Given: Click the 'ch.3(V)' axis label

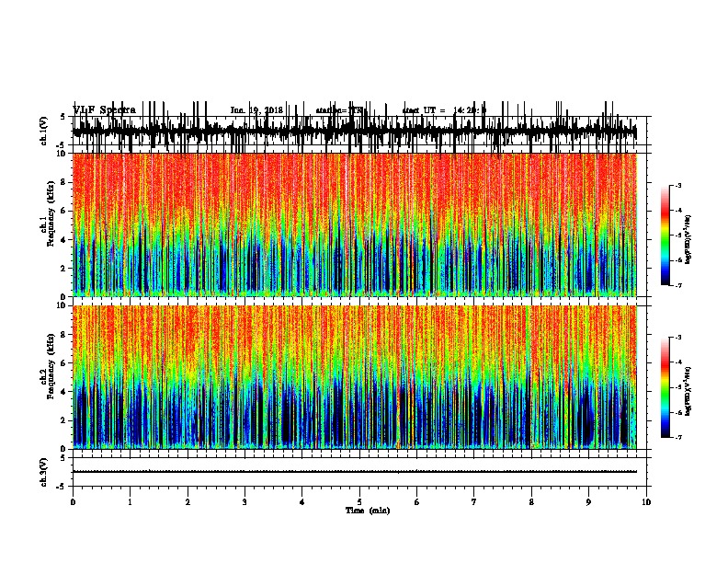Looking at the screenshot, I should (x=44, y=472).
